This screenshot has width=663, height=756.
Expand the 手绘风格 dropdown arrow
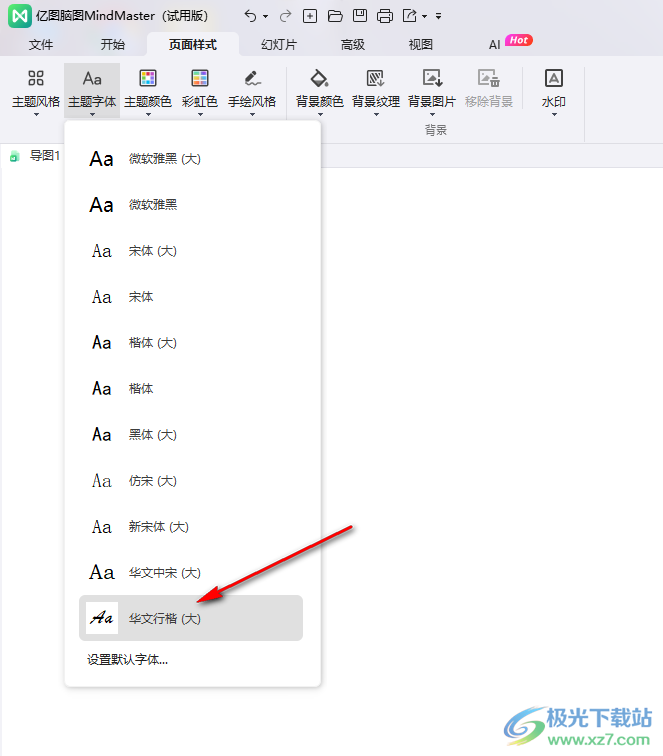tap(252, 115)
